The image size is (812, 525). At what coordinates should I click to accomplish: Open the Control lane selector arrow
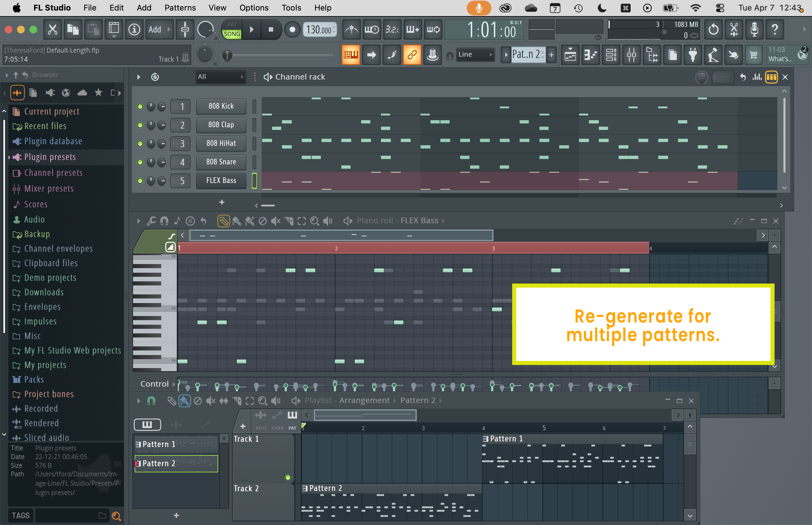click(174, 384)
